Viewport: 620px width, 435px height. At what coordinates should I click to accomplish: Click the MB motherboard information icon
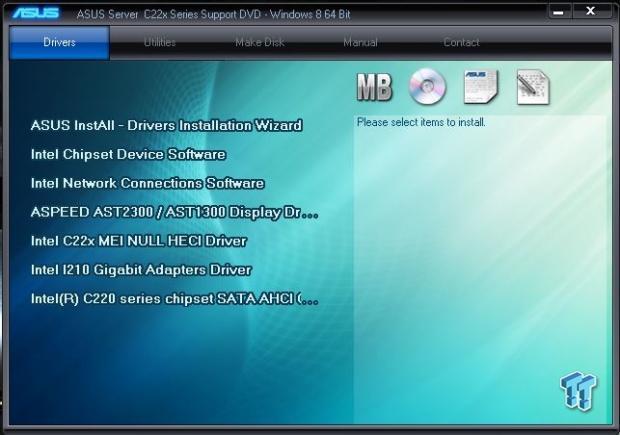pos(374,87)
